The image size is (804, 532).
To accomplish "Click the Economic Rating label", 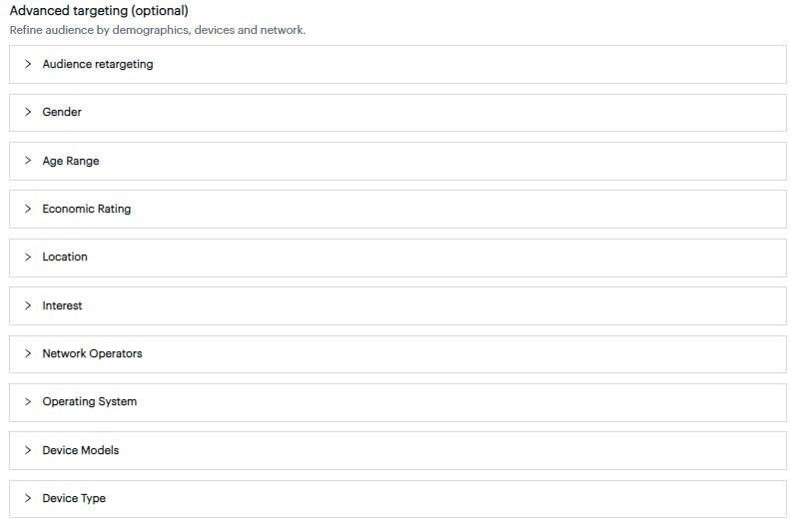I will (x=87, y=209).
